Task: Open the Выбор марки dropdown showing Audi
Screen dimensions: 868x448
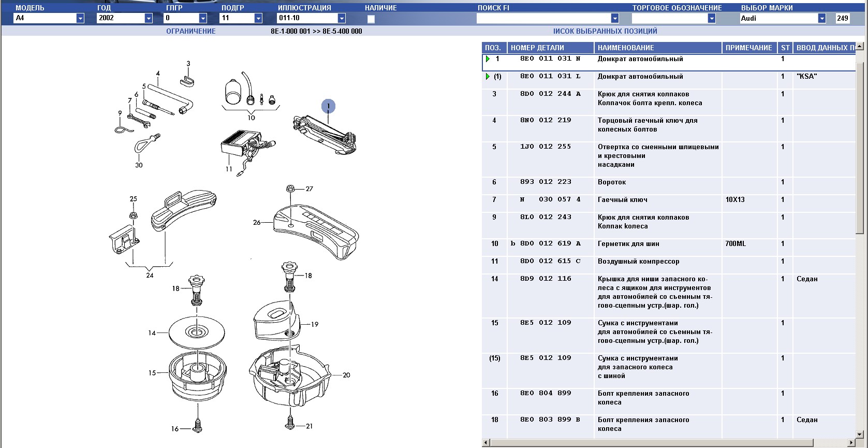Action: [821, 18]
